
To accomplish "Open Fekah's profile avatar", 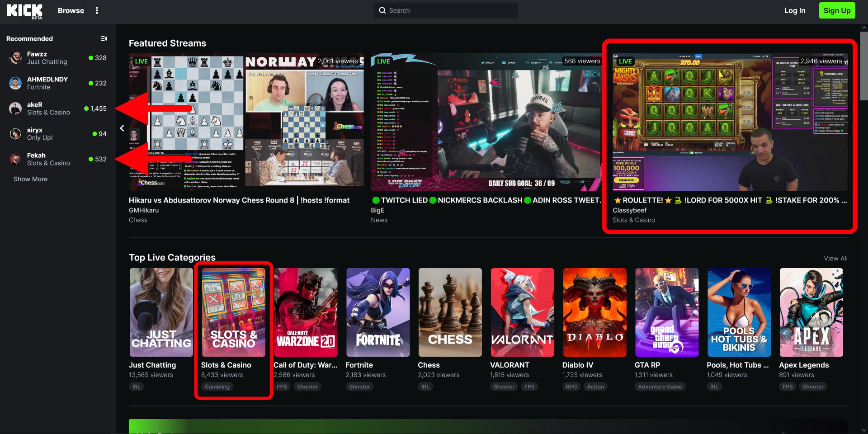I will tap(15, 159).
